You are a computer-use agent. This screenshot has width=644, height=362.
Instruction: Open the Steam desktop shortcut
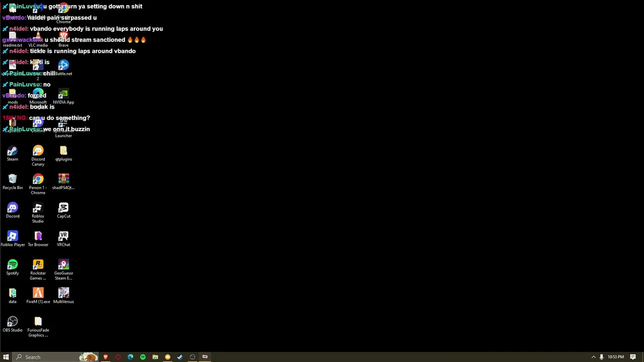13,154
